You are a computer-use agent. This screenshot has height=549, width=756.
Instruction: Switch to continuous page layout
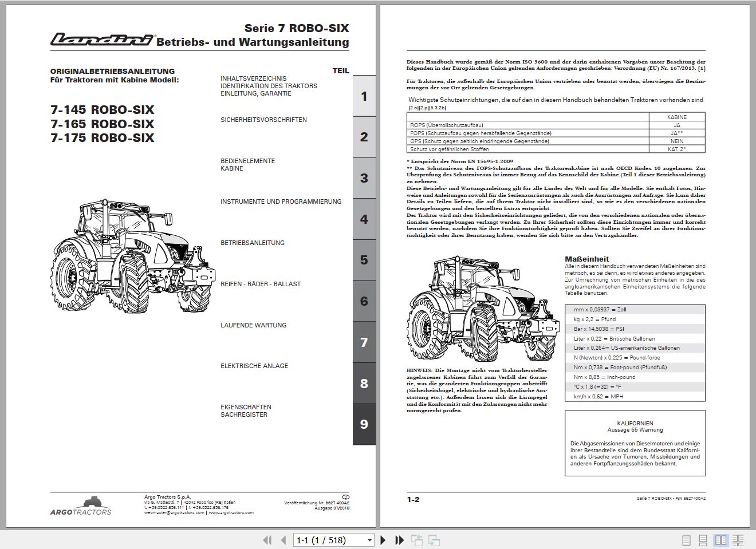[x=704, y=540]
